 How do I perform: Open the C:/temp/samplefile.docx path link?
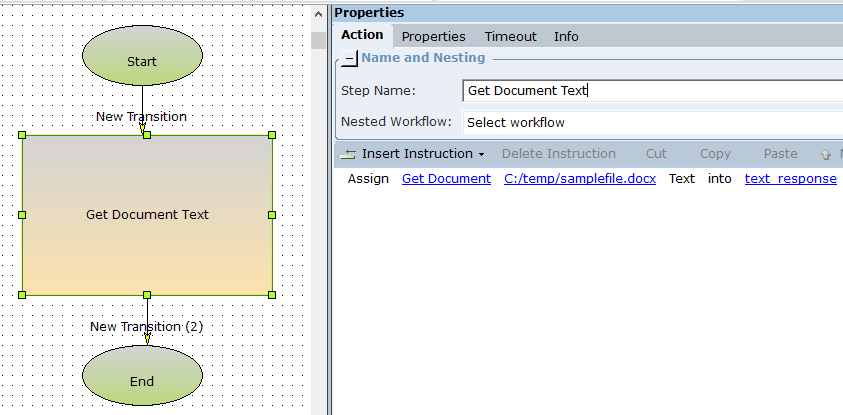tap(580, 178)
